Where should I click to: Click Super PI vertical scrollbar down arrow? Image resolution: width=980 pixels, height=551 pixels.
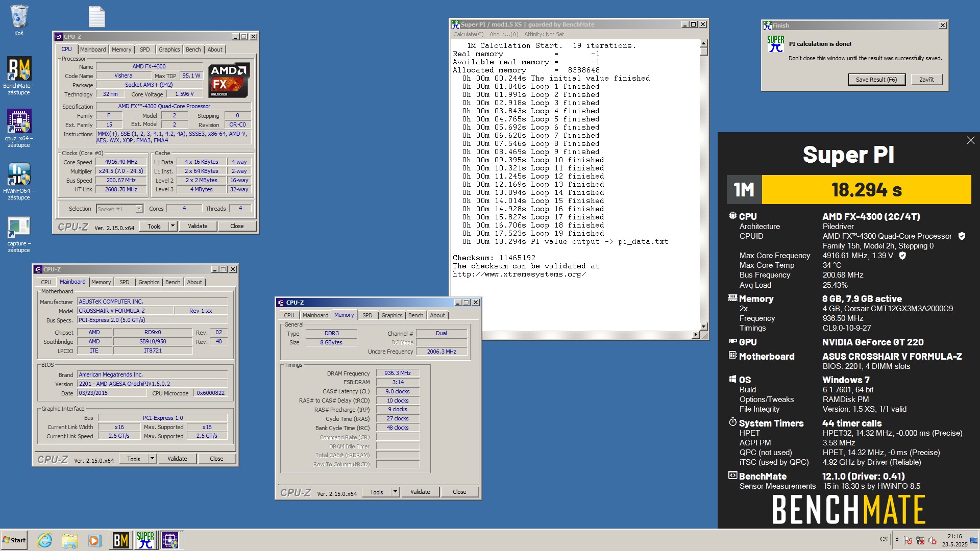coord(703,326)
